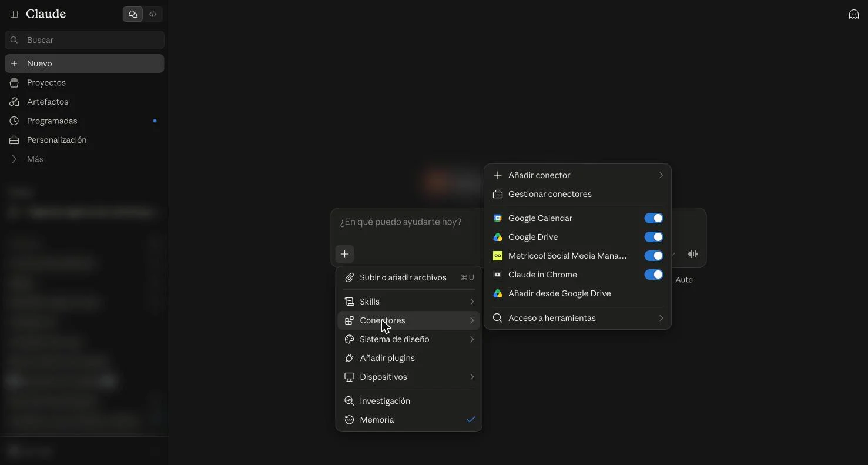Expand the Skills submenu
Viewport: 868px width, 465px height.
point(408,302)
